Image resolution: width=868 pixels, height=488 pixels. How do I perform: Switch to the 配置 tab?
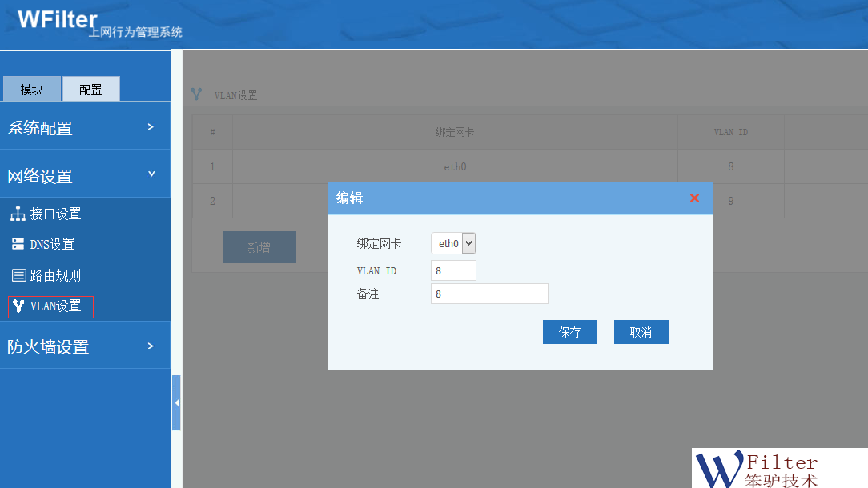(90, 90)
